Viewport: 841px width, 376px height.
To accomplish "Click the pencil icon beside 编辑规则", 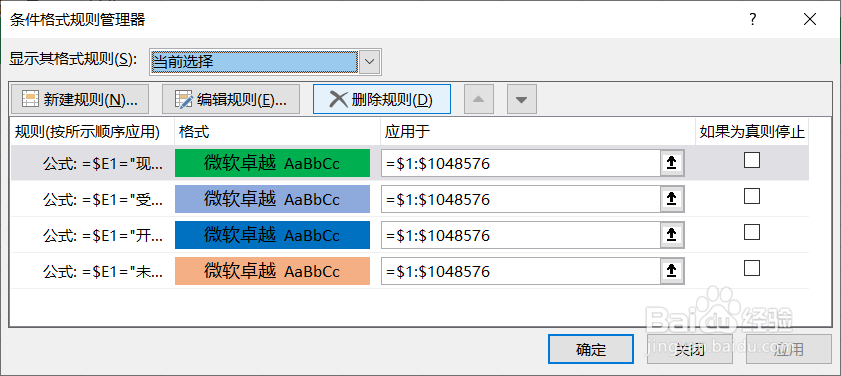I will pos(185,99).
